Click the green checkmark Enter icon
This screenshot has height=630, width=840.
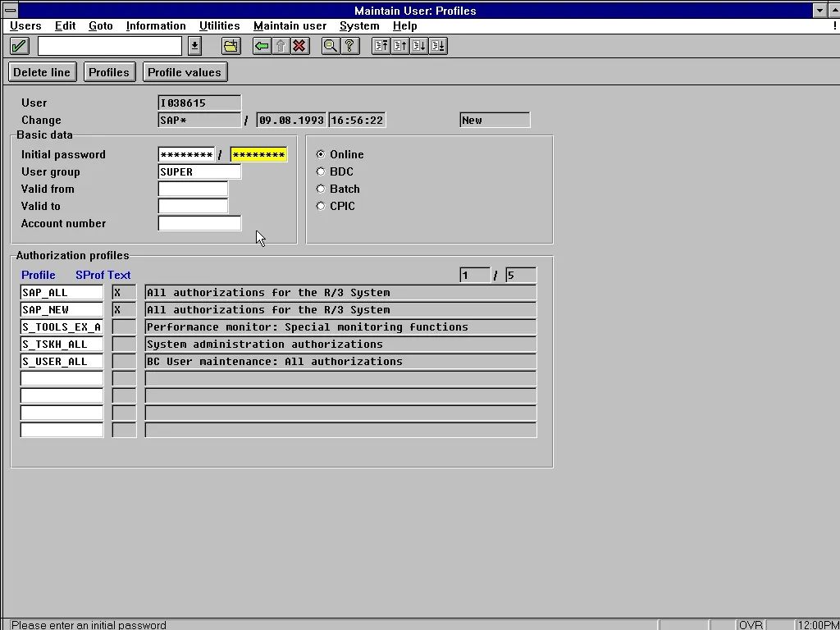pyautogui.click(x=20, y=46)
